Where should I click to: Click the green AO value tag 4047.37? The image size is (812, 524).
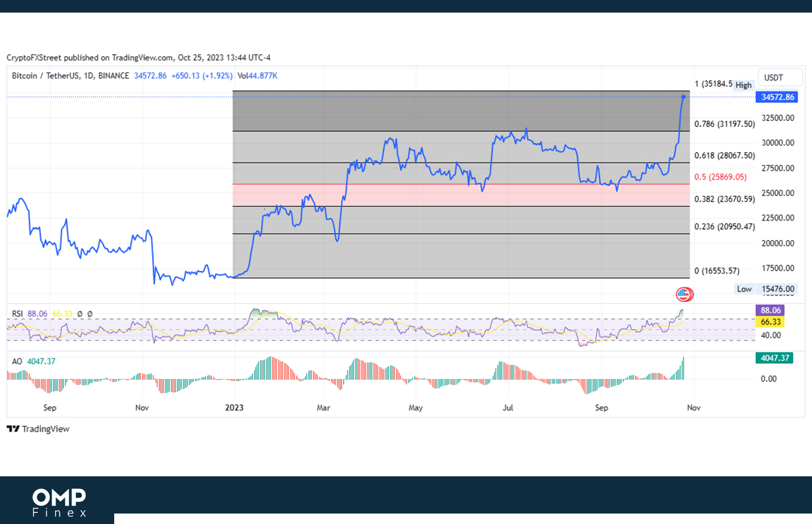coord(774,358)
